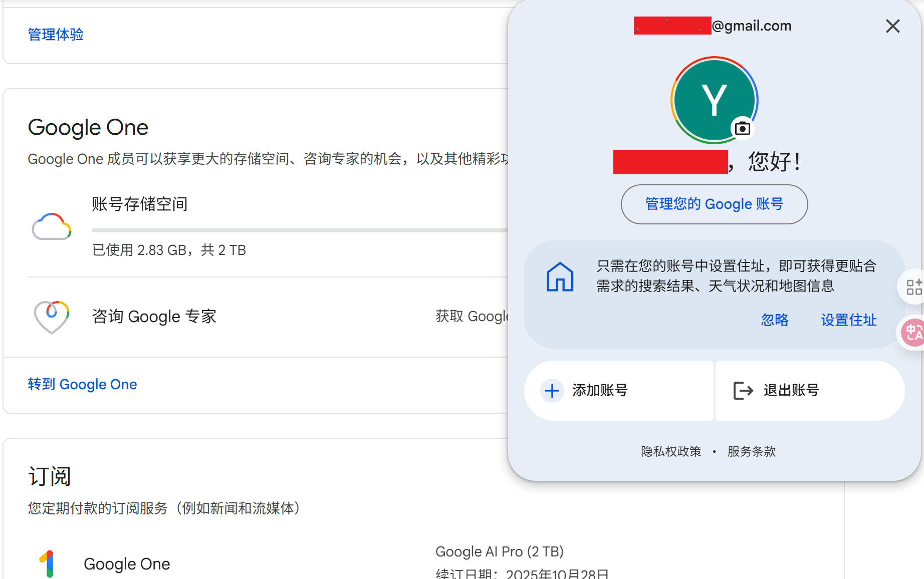The image size is (924, 579).
Task: Click 已使用 2.83 GB，共 2 TB text
Action: [x=169, y=250]
